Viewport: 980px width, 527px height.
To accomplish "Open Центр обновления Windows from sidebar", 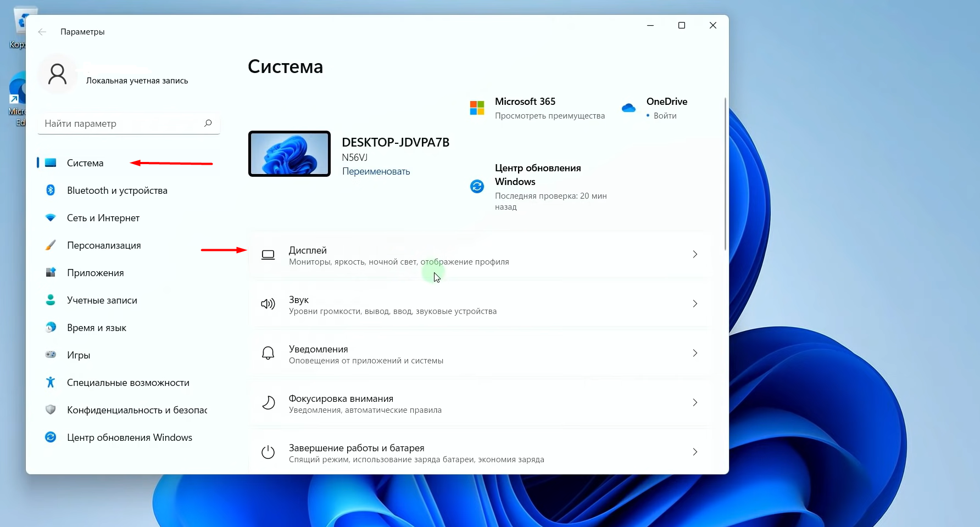I will click(x=129, y=437).
